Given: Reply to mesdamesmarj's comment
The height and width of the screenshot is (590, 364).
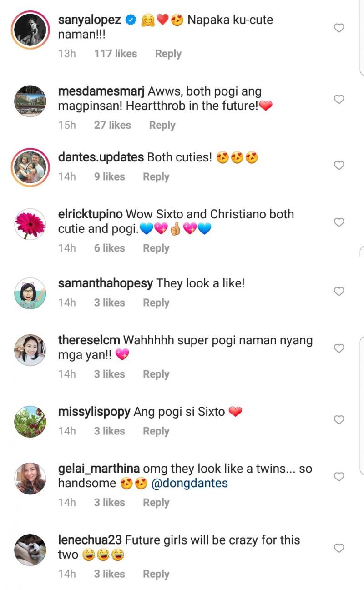Looking at the screenshot, I should [162, 125].
